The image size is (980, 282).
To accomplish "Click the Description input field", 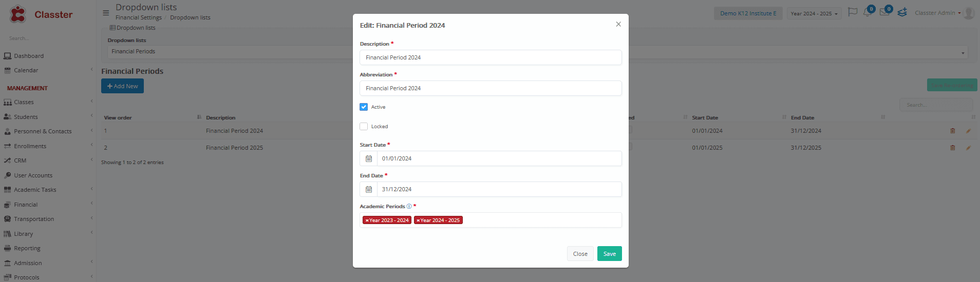I will [x=491, y=57].
